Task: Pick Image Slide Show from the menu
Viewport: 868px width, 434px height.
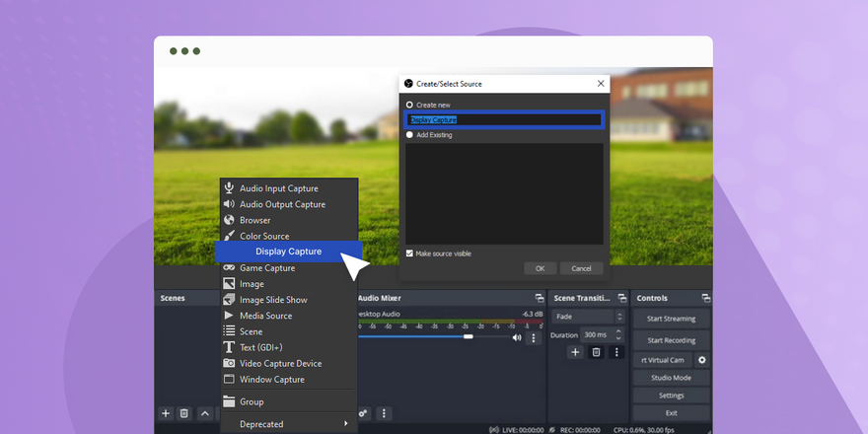Action: coord(288,300)
